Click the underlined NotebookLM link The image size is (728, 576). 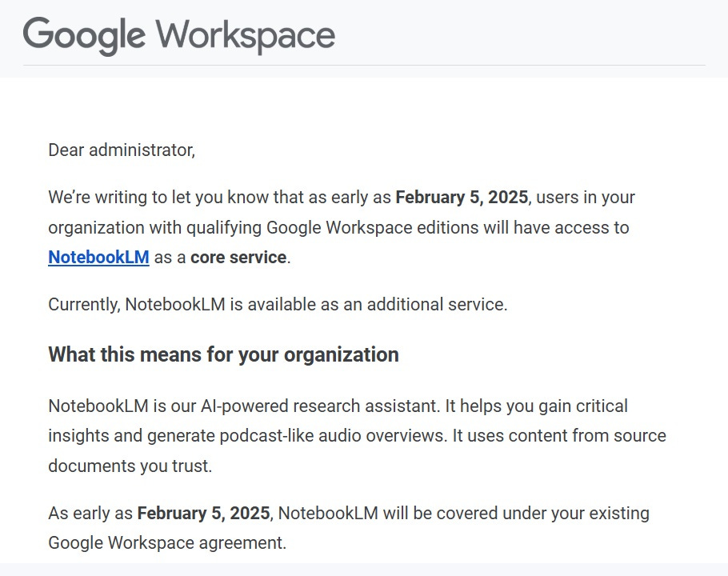tap(98, 257)
